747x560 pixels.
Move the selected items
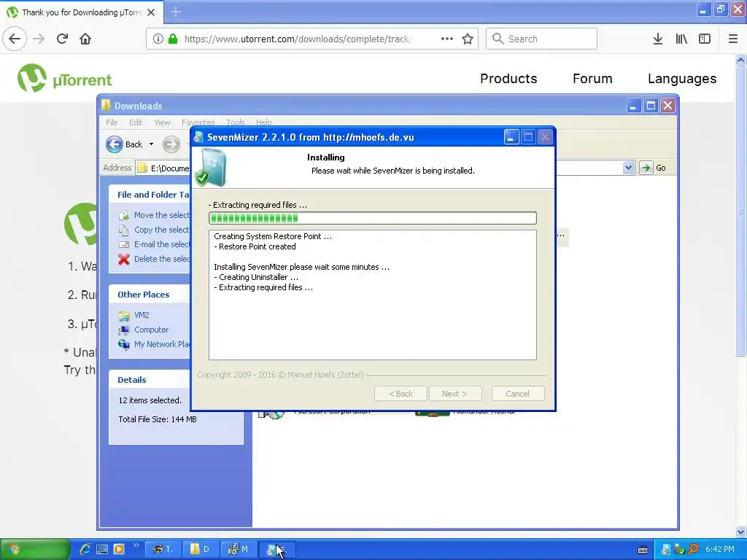(153, 215)
